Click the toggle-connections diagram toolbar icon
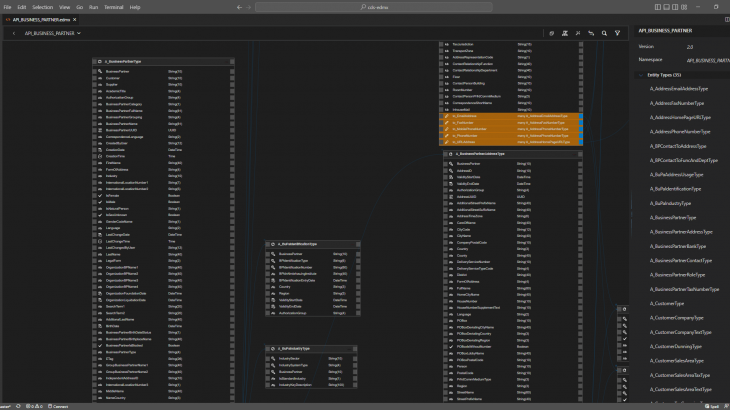The image size is (730, 410). (x=591, y=34)
